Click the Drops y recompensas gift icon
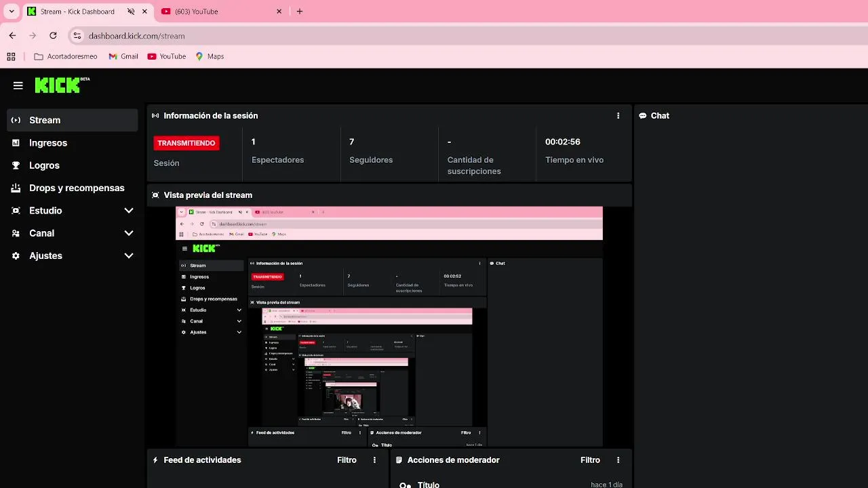 tap(16, 188)
